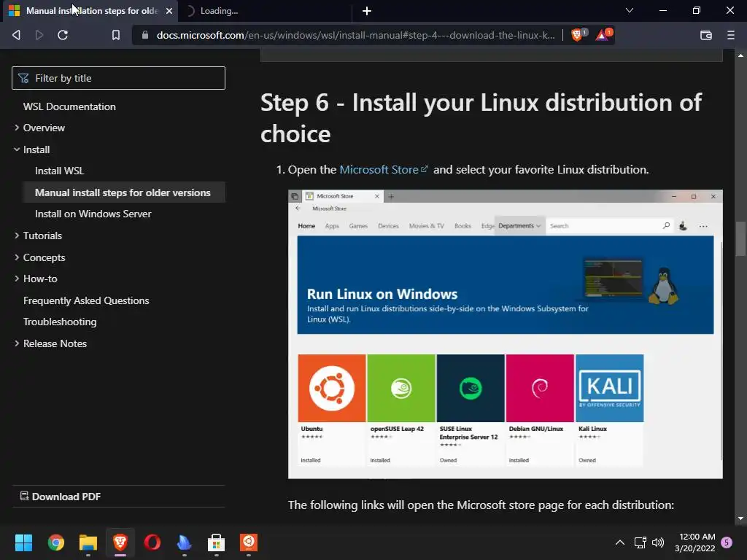747x560 pixels.
Task: Launch Opera from the taskbar
Action: (x=152, y=542)
